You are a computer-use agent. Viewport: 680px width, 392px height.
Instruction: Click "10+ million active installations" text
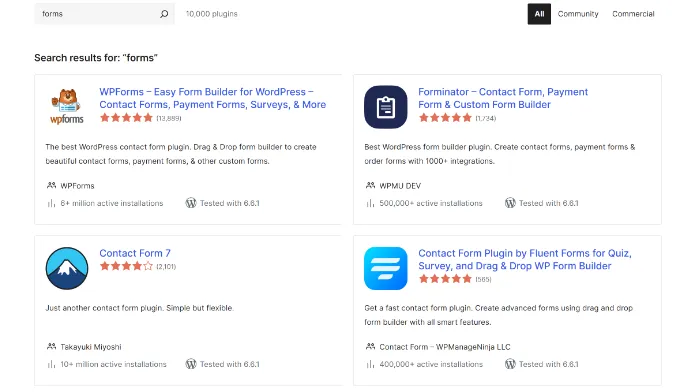pyautogui.click(x=113, y=364)
